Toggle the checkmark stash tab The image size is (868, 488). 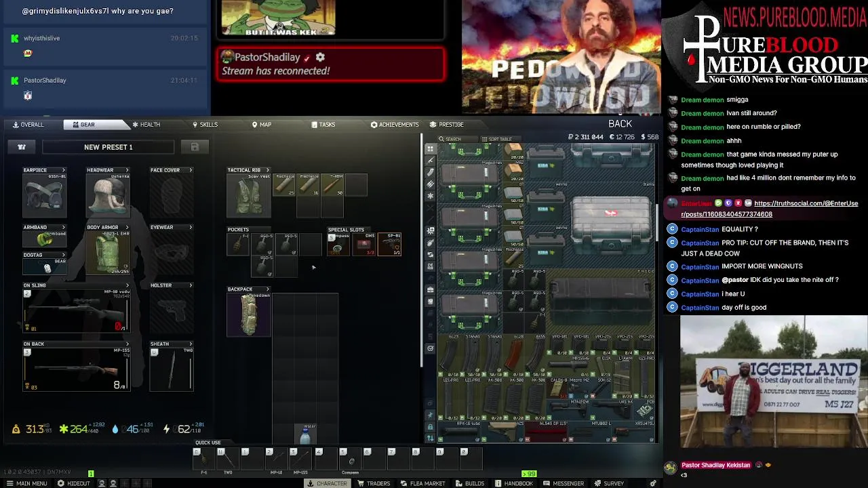pos(430,348)
